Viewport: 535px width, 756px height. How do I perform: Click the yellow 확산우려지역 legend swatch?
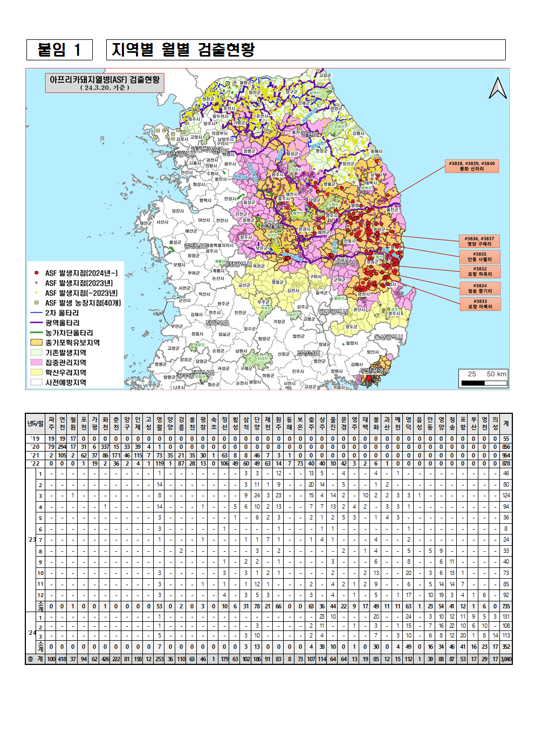point(36,372)
